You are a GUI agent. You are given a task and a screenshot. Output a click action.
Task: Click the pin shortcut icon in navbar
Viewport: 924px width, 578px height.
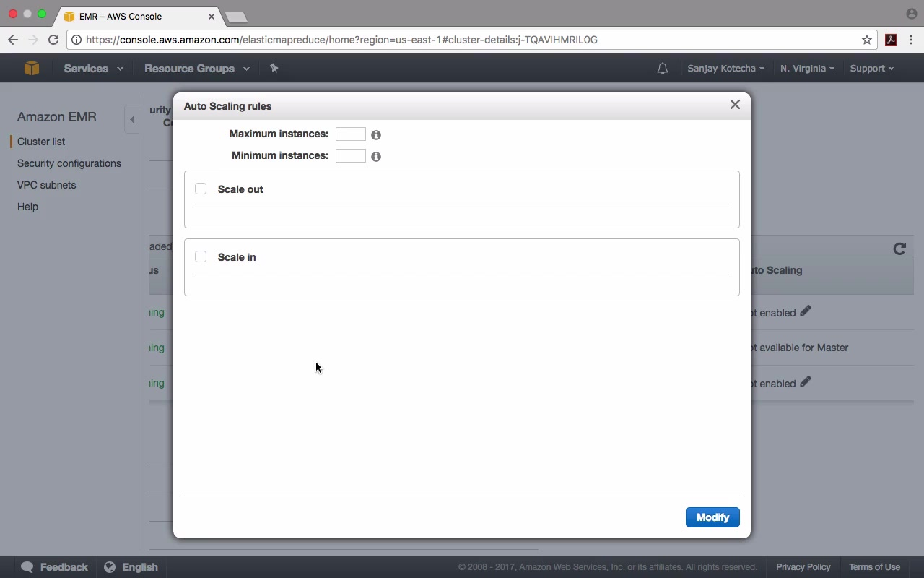pyautogui.click(x=274, y=68)
